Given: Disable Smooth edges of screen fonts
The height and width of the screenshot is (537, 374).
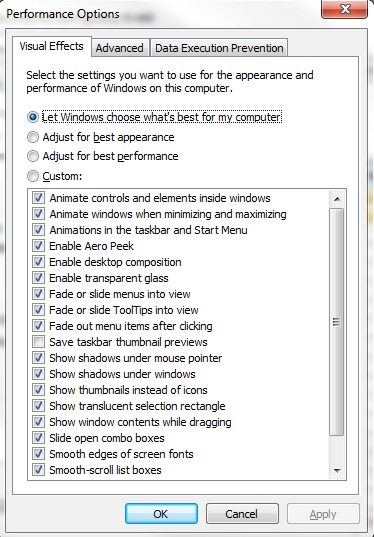Looking at the screenshot, I should (x=38, y=453).
